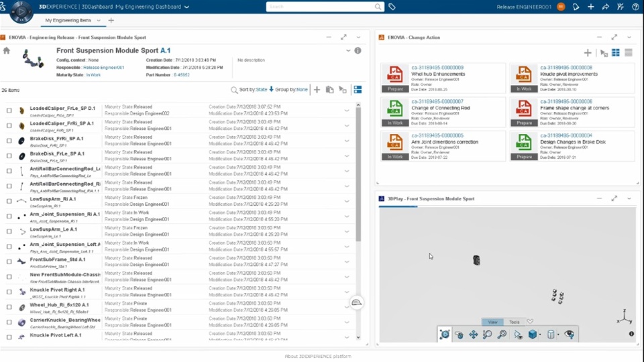Click the plus icon in items toolbar
Screen dimensions: 644x362
tap(317, 89)
